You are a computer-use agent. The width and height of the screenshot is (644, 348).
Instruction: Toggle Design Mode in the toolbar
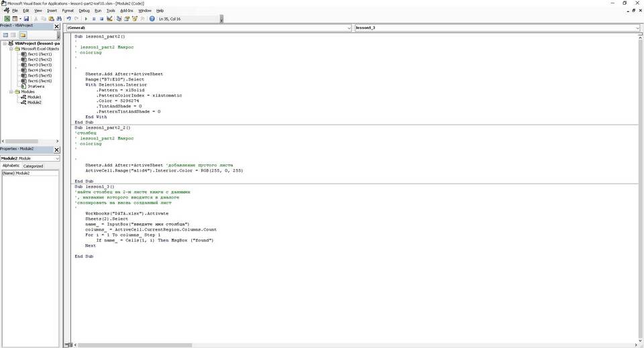[x=110, y=19]
